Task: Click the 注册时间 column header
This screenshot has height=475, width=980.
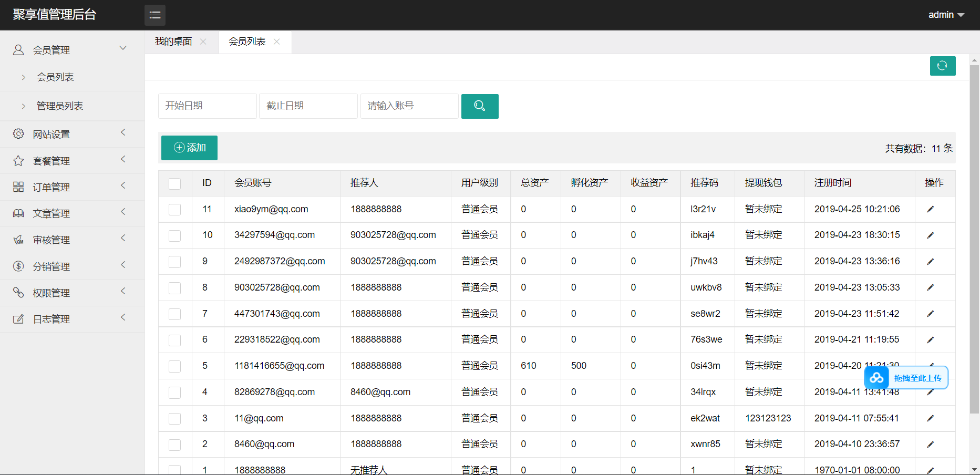Action: [x=833, y=183]
